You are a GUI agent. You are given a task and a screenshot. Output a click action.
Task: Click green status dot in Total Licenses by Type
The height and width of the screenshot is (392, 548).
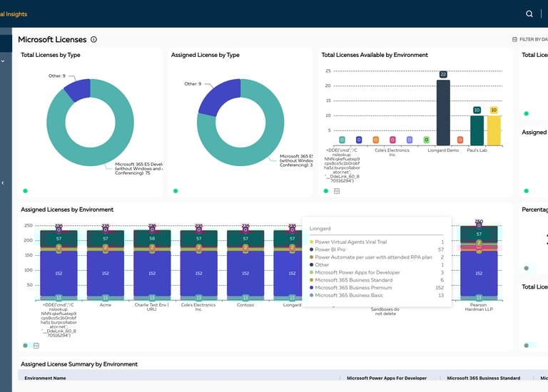(x=25, y=191)
